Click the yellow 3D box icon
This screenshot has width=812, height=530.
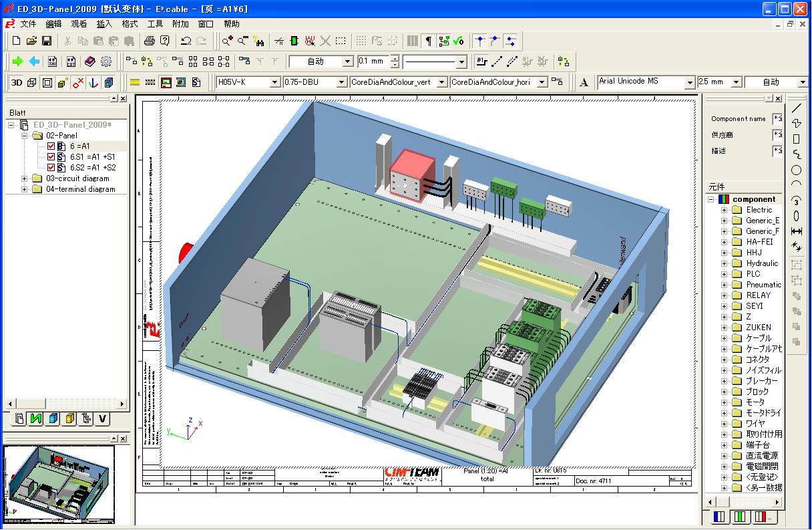pyautogui.click(x=63, y=82)
